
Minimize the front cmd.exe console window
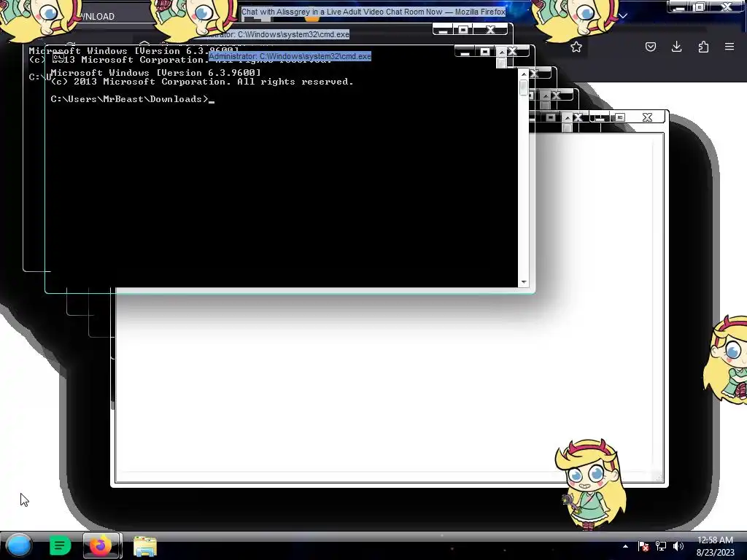465,52
